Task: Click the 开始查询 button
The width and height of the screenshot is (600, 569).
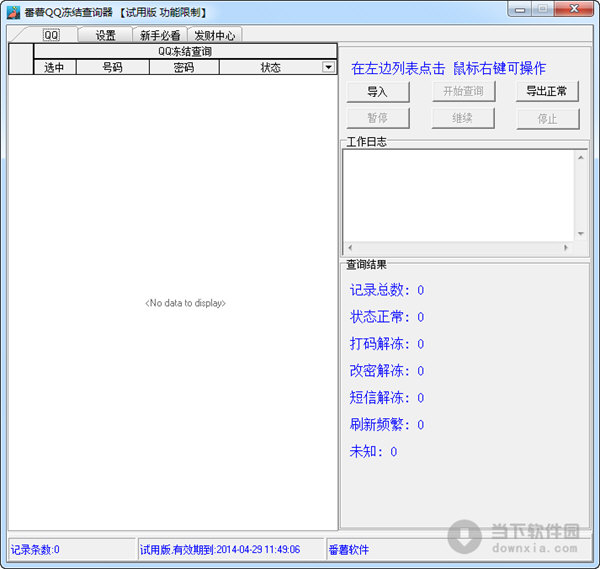Action: pyautogui.click(x=463, y=91)
